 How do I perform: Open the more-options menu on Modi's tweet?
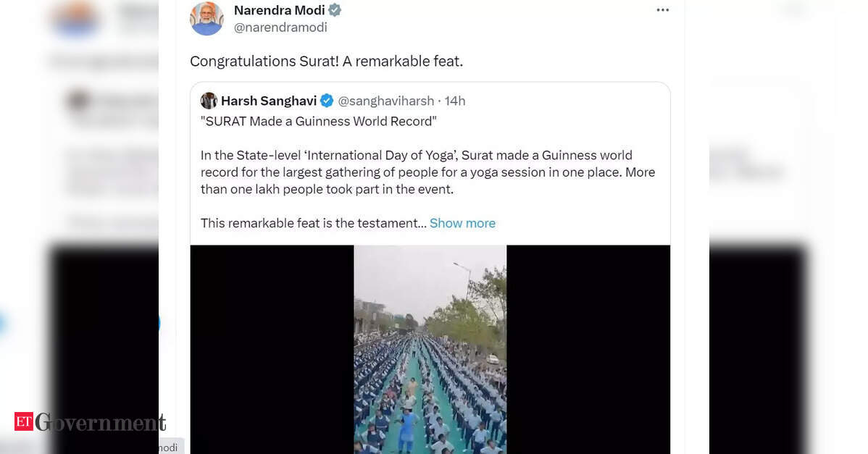[662, 10]
